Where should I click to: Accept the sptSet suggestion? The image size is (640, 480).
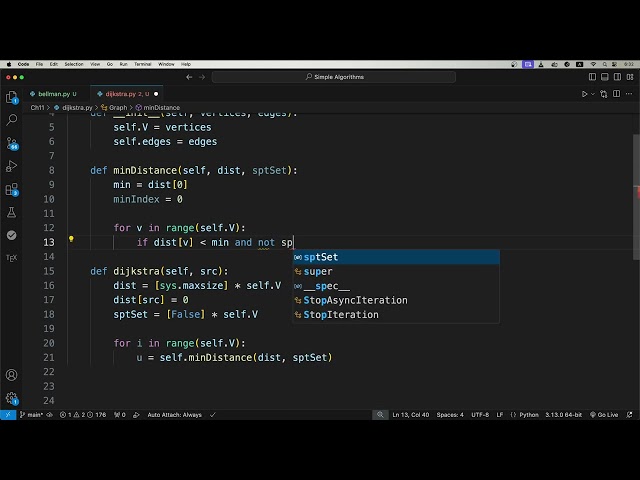396,257
